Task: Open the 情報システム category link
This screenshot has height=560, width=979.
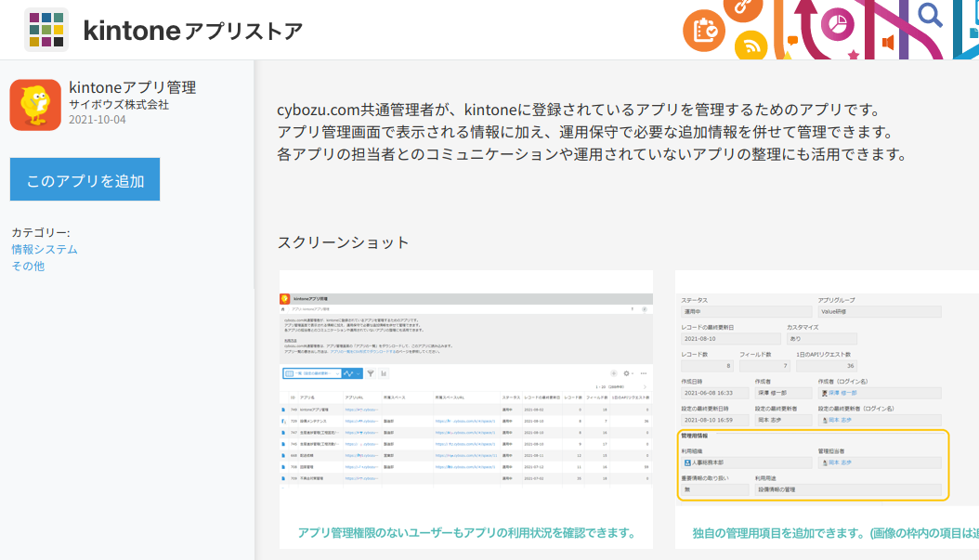Action: [45, 249]
